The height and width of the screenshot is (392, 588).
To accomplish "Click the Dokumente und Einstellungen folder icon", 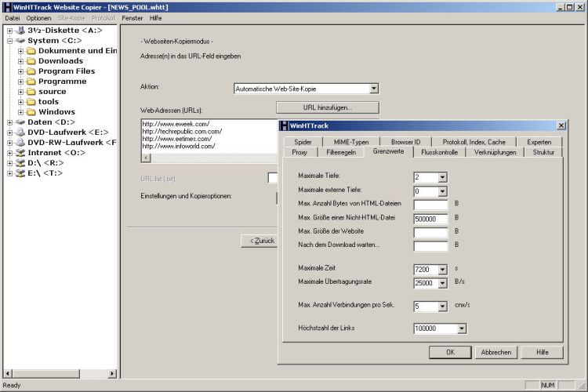I will 31,51.
